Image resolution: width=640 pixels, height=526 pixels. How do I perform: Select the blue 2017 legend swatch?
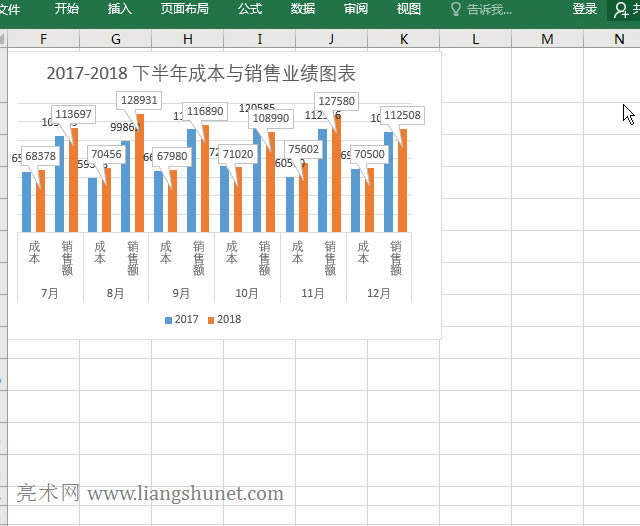coord(168,320)
